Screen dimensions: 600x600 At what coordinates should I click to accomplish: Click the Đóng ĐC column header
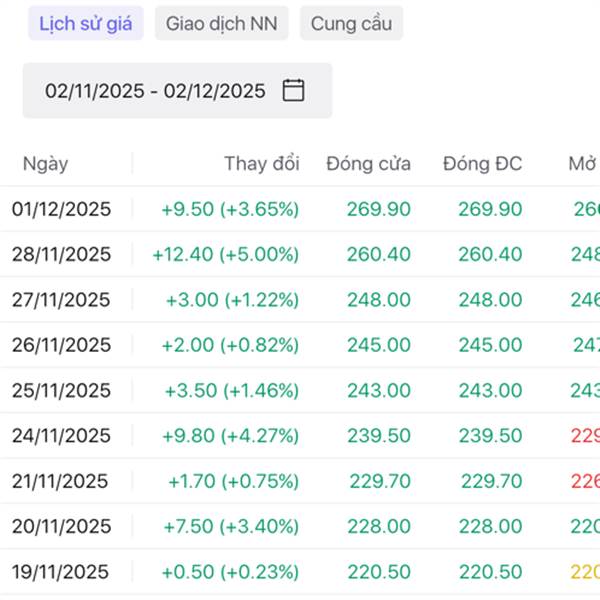tap(482, 164)
